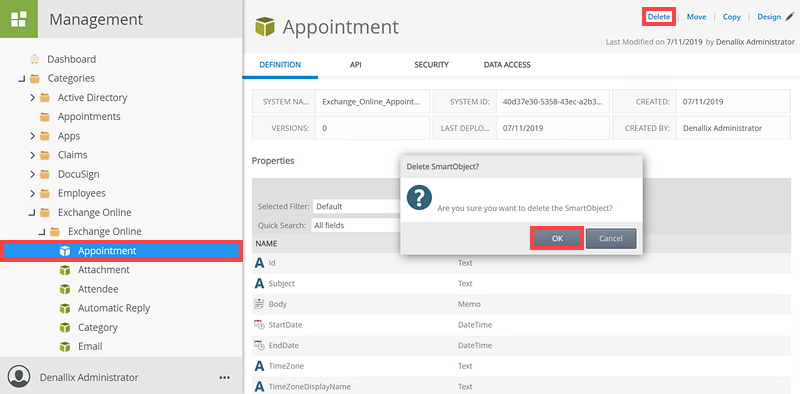Click the green Management app grid icon
Image resolution: width=800 pixels, height=394 pixels.
(x=19, y=19)
